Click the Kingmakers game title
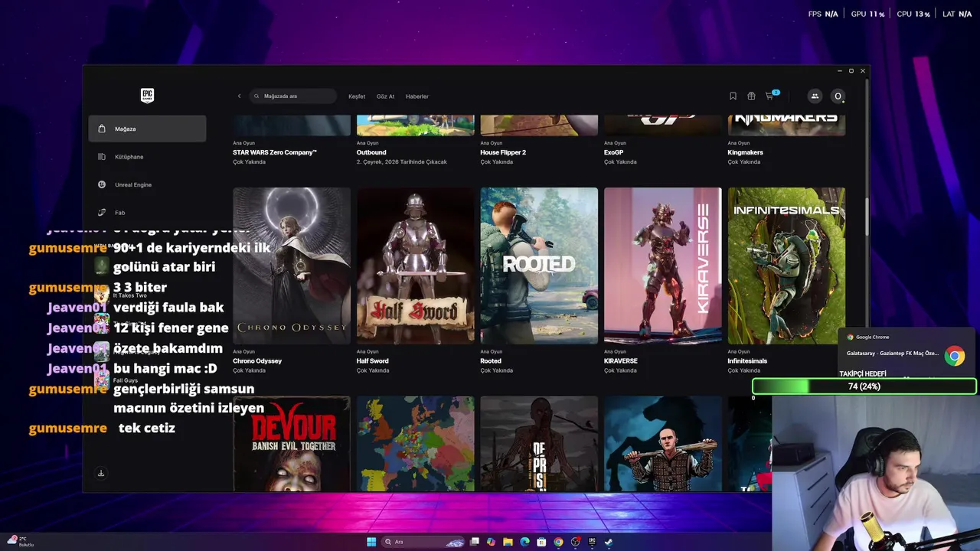 [745, 152]
